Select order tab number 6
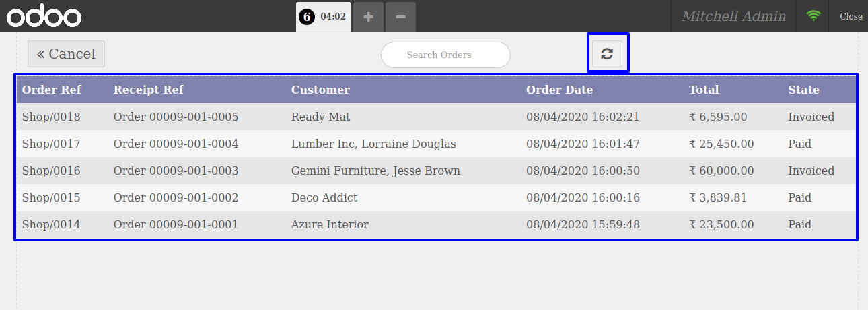The image size is (868, 310). tap(323, 17)
